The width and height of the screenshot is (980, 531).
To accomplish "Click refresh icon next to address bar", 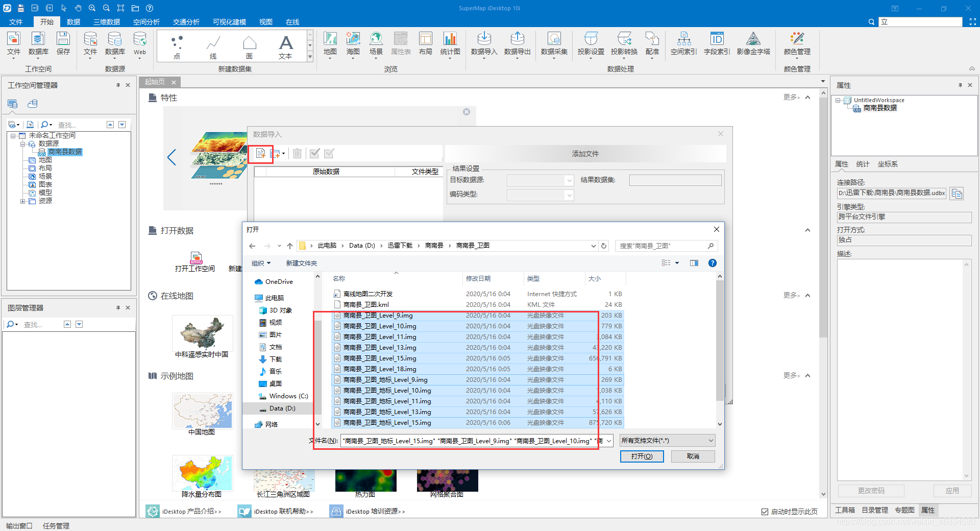I will click(x=604, y=246).
